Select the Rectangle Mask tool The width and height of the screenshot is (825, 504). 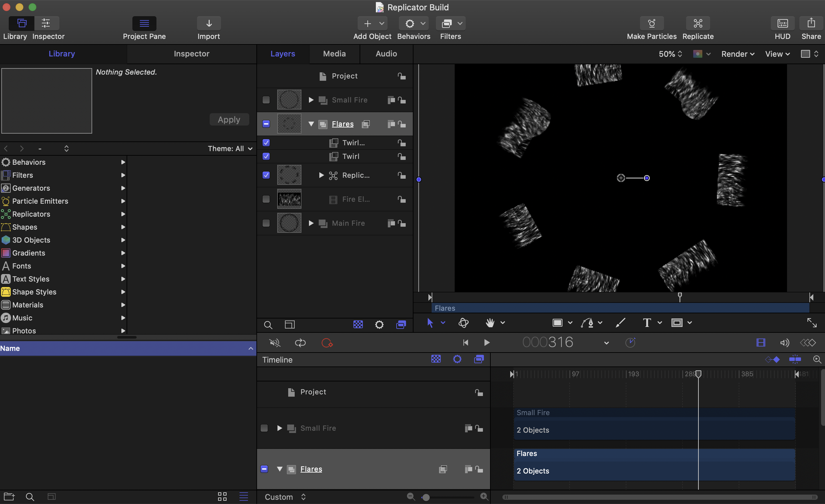tap(677, 323)
